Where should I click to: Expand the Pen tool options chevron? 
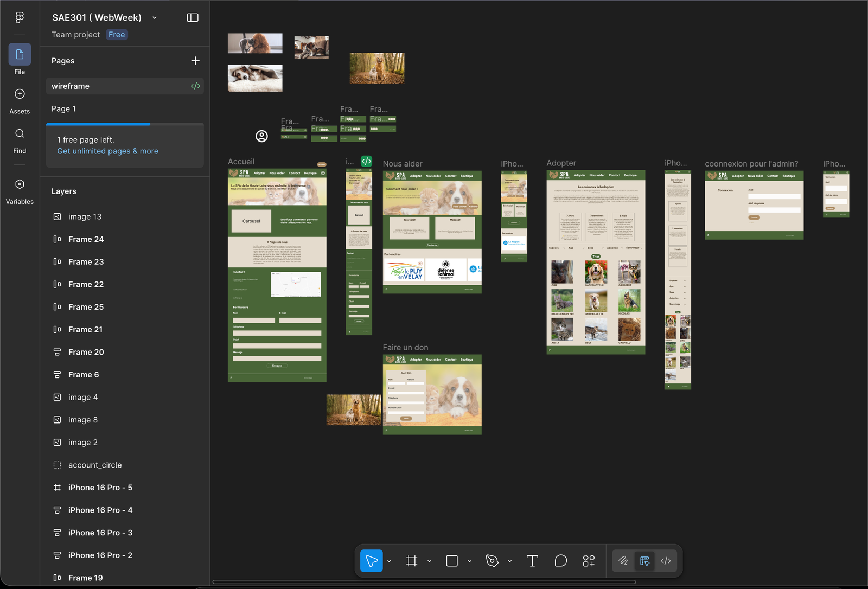(x=510, y=561)
